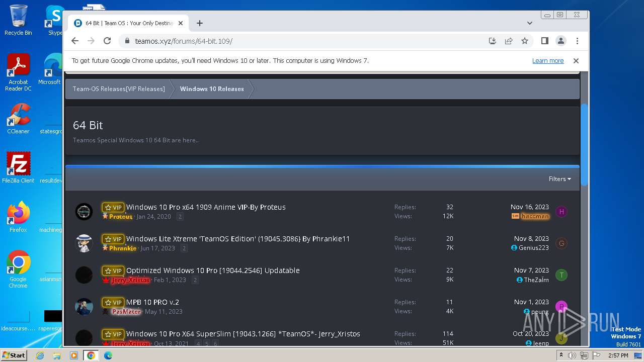Screen dimensions: 644x362
Task: Open last poster Genius223 profile
Action: coord(533,248)
